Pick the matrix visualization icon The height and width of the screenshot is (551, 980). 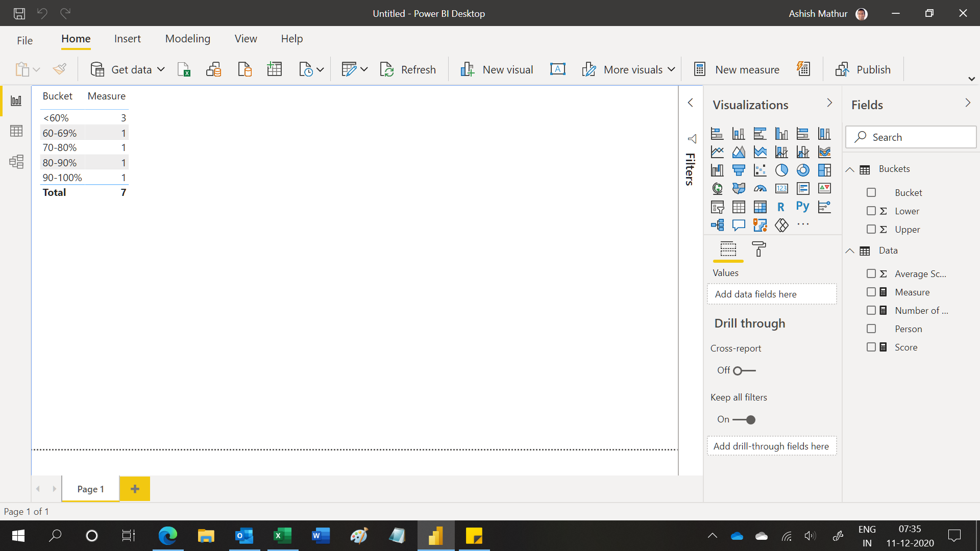point(760,207)
